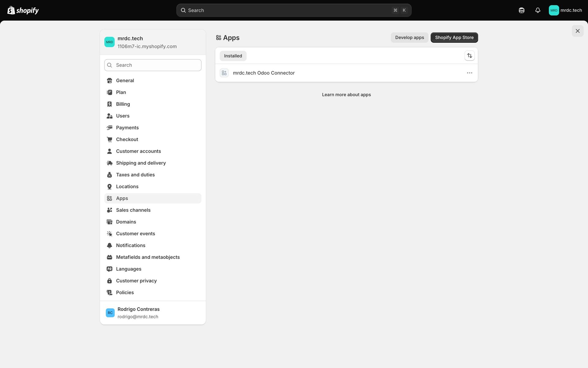Click the Metafields and metaobjects icon
588x368 pixels.
(109, 257)
